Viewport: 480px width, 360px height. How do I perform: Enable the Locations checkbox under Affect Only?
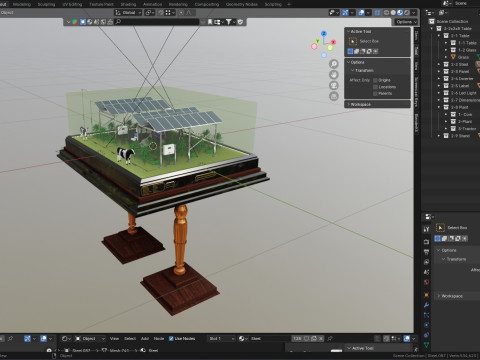pos(375,87)
